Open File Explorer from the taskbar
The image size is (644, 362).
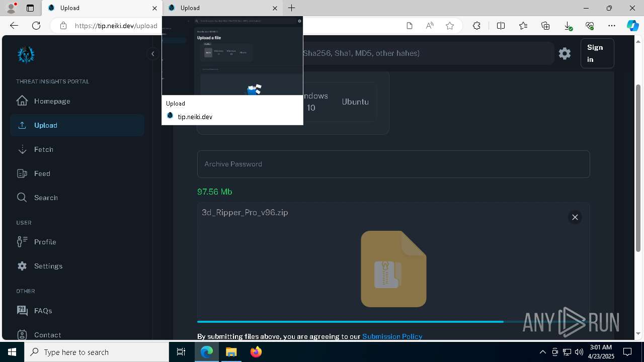pos(231,352)
